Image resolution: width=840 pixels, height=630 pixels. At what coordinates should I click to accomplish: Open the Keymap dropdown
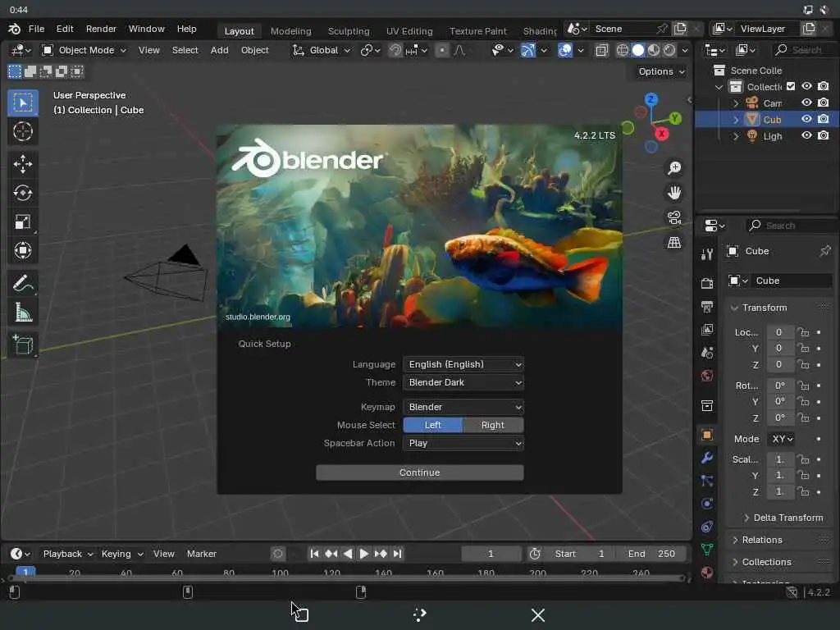(463, 407)
